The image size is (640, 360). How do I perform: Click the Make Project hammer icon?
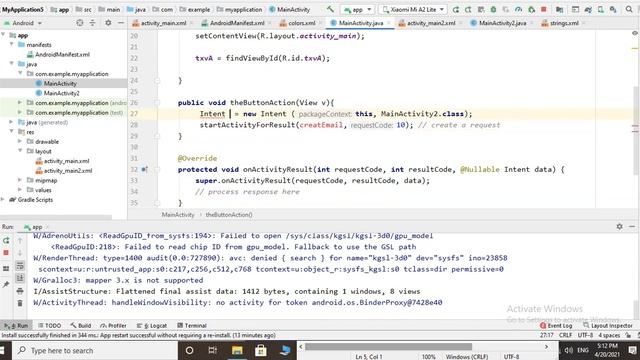pos(330,9)
